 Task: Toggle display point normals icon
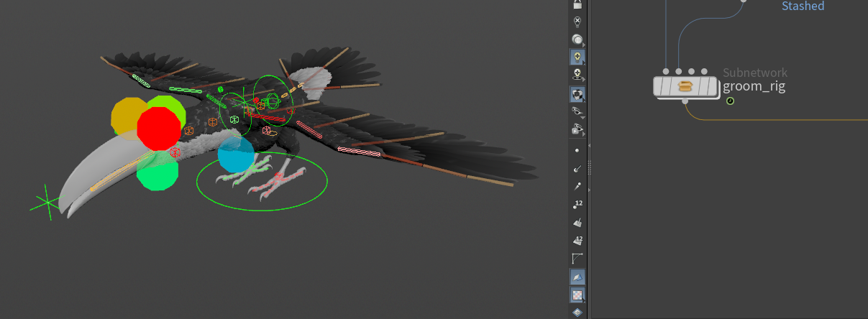click(x=577, y=169)
